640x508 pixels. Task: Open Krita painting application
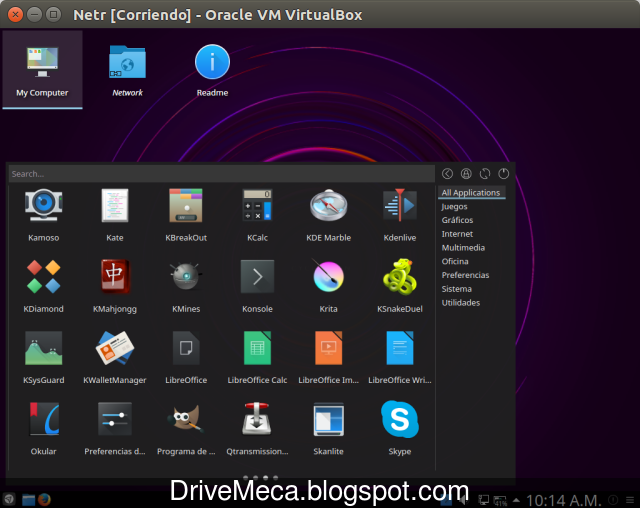click(x=329, y=286)
